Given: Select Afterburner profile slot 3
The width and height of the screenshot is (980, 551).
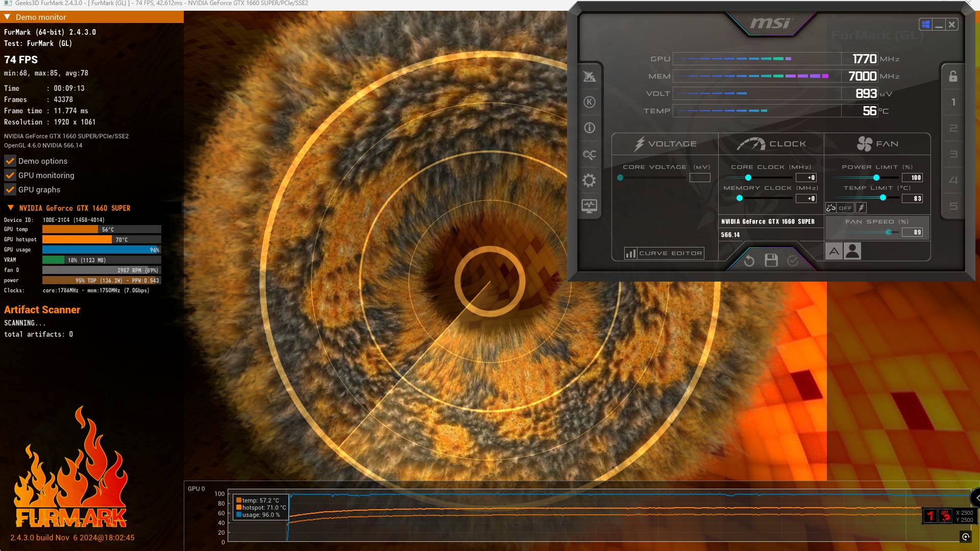Looking at the screenshot, I should pyautogui.click(x=953, y=154).
